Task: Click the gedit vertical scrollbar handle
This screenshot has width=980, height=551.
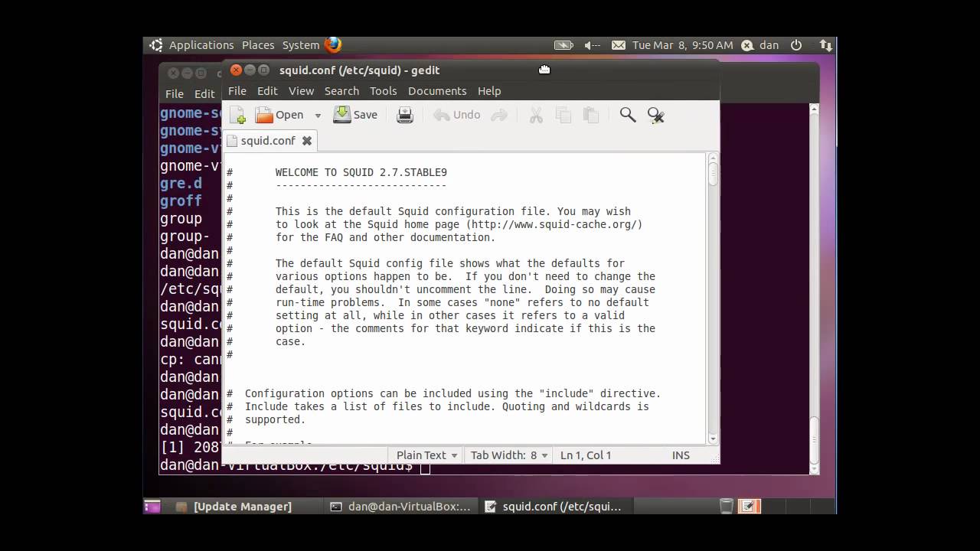Action: point(713,174)
